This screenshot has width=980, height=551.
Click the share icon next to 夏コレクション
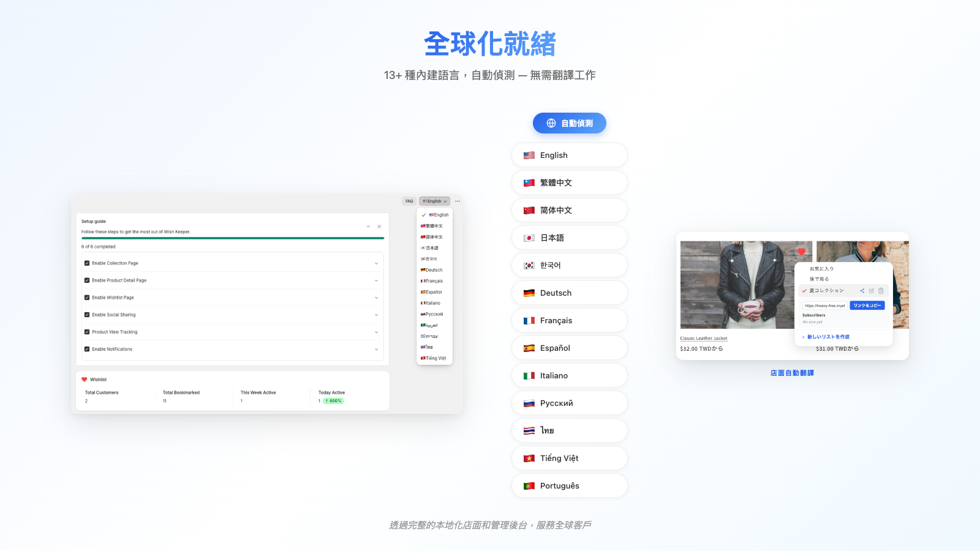pyautogui.click(x=862, y=291)
